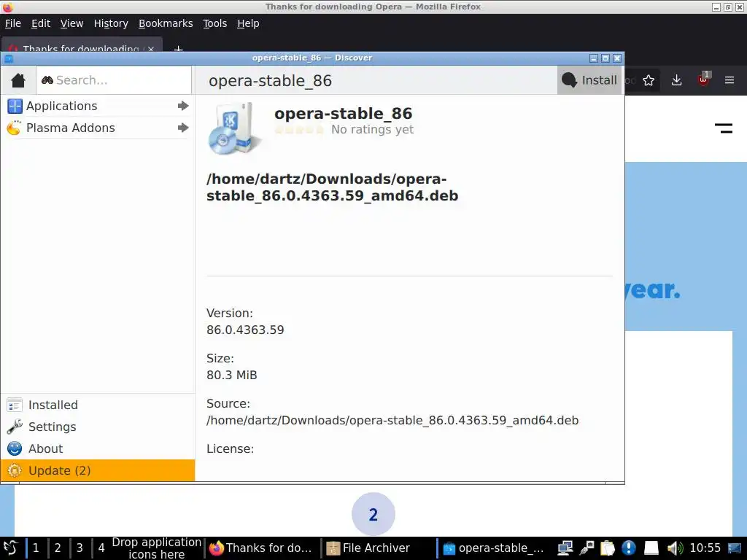Click the License: label
The image size is (747, 560).
pyautogui.click(x=230, y=449)
